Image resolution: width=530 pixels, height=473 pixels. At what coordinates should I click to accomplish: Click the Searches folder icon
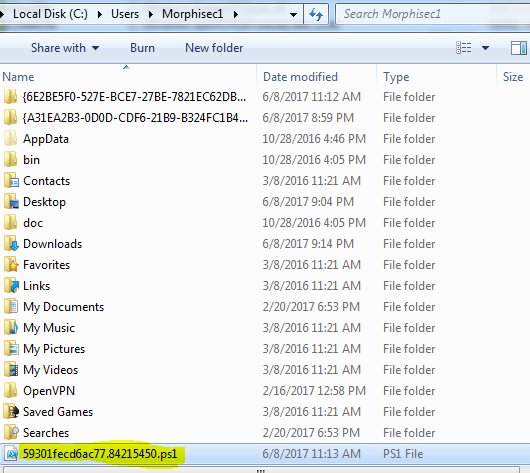pos(11,432)
